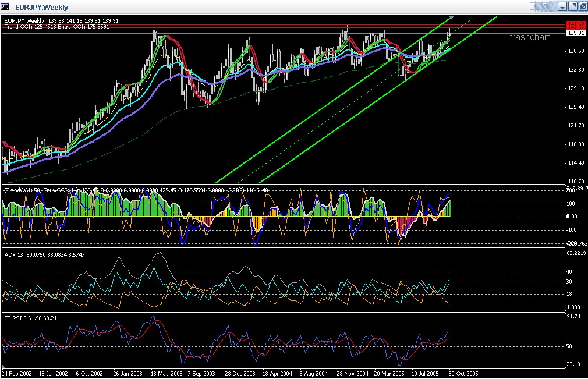Click the 24 Feb 2002 date label

tap(17, 374)
